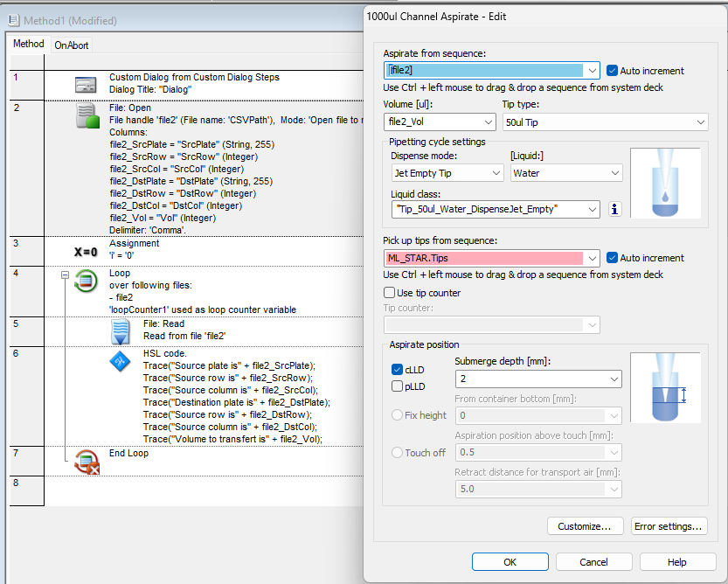728x584 pixels.
Task: Click the Assignment X=0 icon
Action: (x=86, y=252)
